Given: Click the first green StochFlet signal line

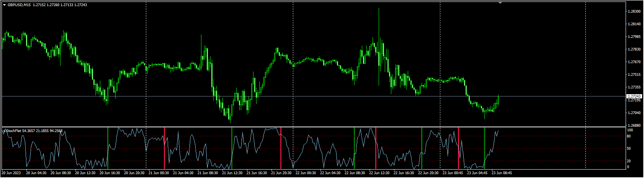Looking at the screenshot, I should 108,148.
